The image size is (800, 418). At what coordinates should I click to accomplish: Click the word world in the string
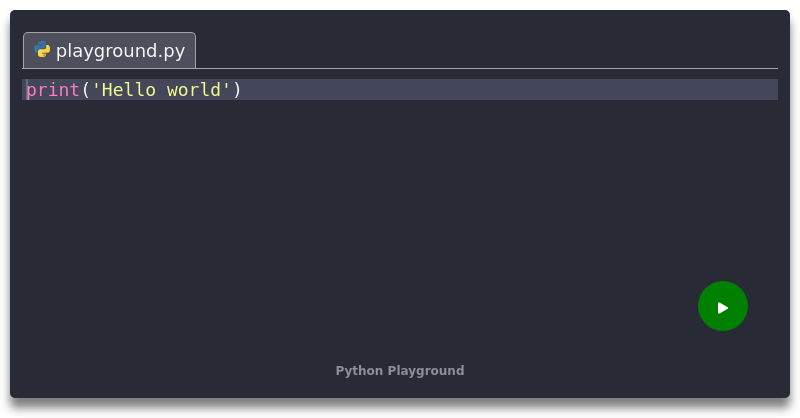[x=194, y=90]
